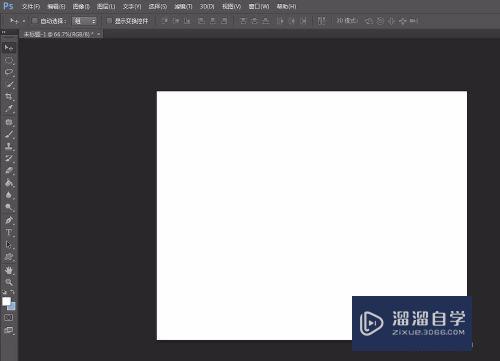
Task: Open the 图层(L) menu
Action: [x=106, y=6]
